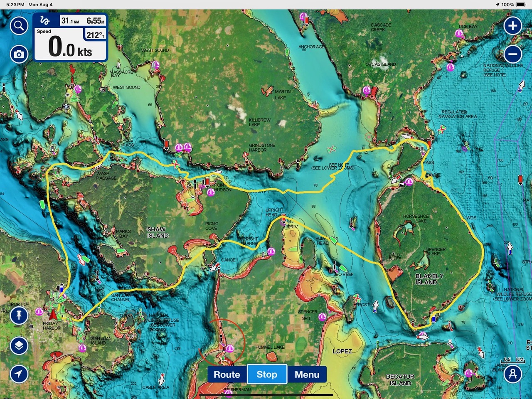Image resolution: width=532 pixels, height=399 pixels.
Task: Tap the track squiggle icon in data panel
Action: tap(45, 21)
